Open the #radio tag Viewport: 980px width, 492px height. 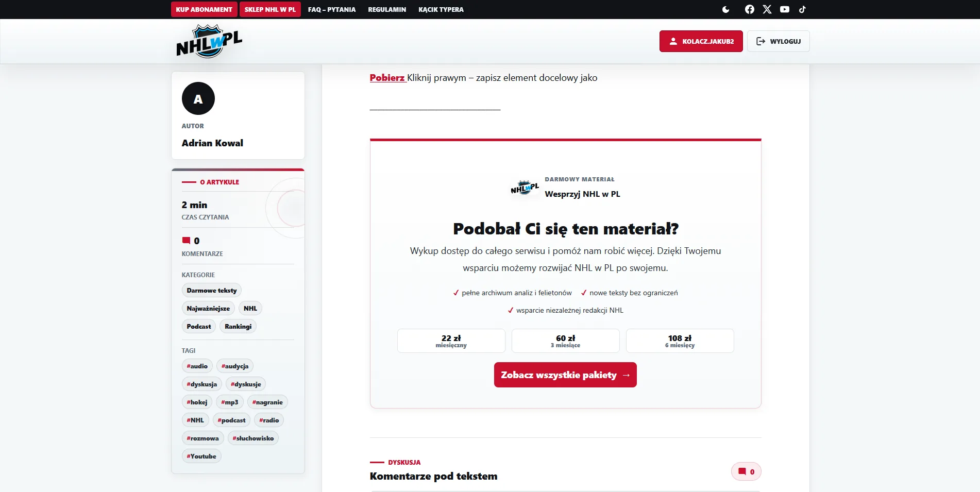coord(269,420)
